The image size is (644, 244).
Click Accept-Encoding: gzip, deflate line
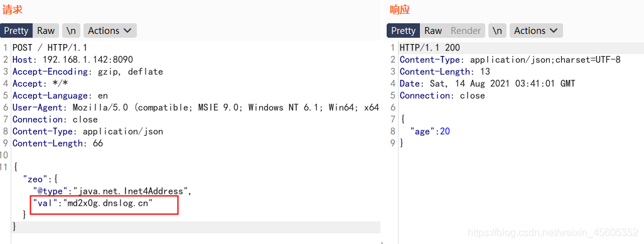pyautogui.click(x=87, y=72)
